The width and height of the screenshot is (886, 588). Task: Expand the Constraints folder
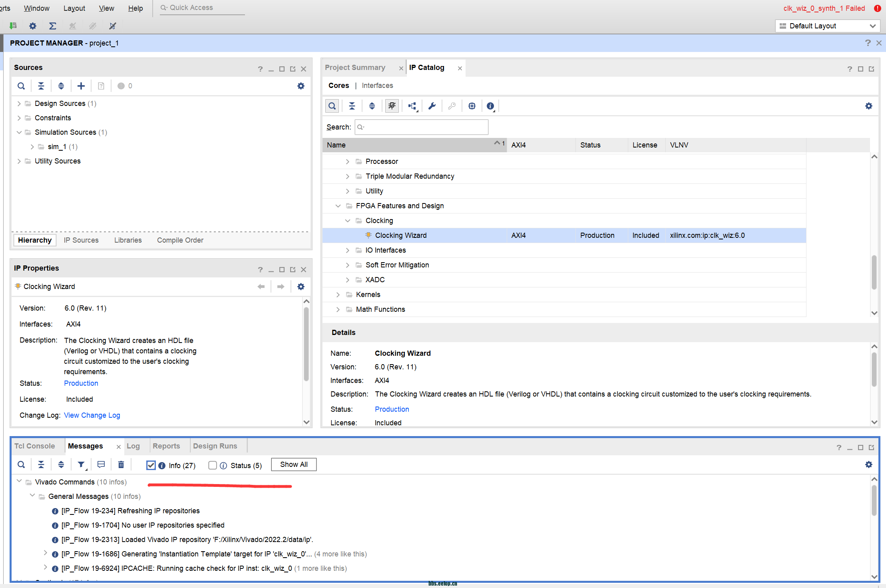click(x=19, y=118)
